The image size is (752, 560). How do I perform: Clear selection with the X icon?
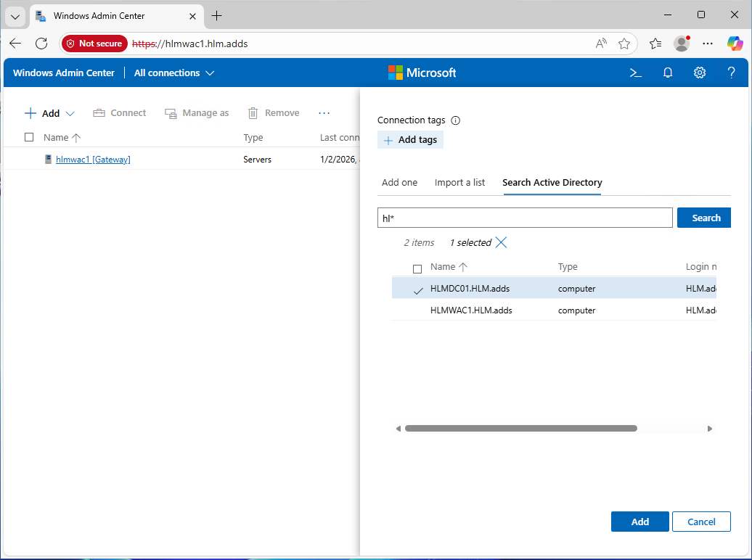pyautogui.click(x=501, y=242)
